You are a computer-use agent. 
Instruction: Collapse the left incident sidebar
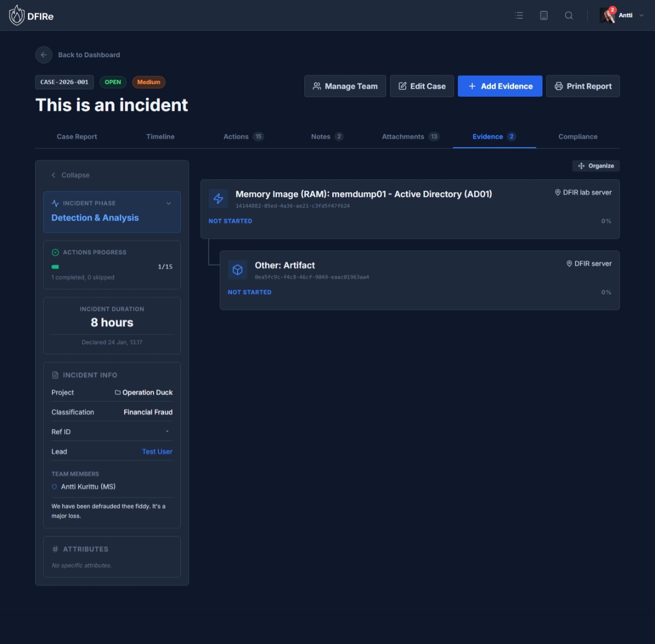point(70,175)
